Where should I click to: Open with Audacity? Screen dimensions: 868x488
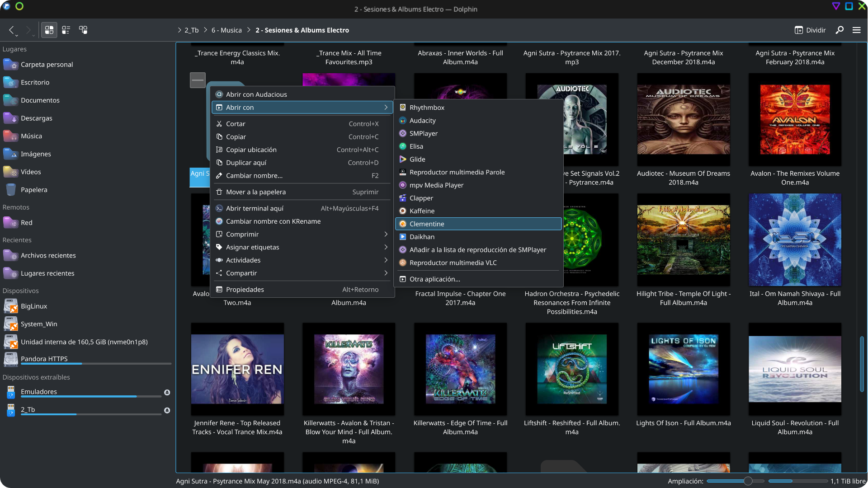point(478,121)
